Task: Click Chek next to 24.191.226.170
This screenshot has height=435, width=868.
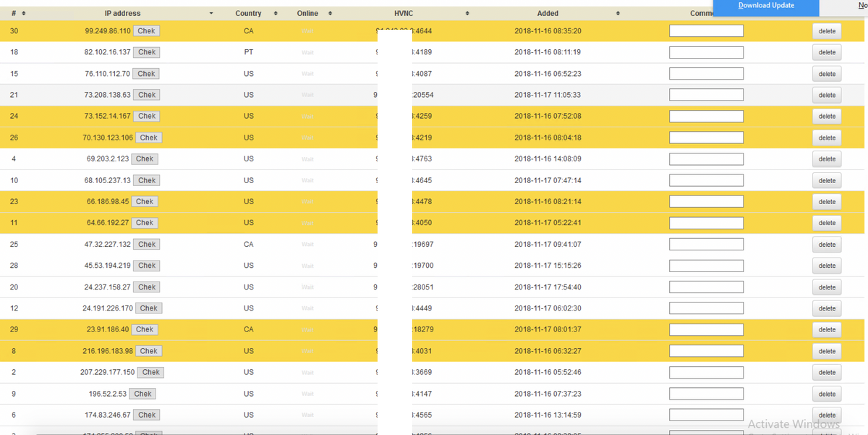Action: point(149,308)
